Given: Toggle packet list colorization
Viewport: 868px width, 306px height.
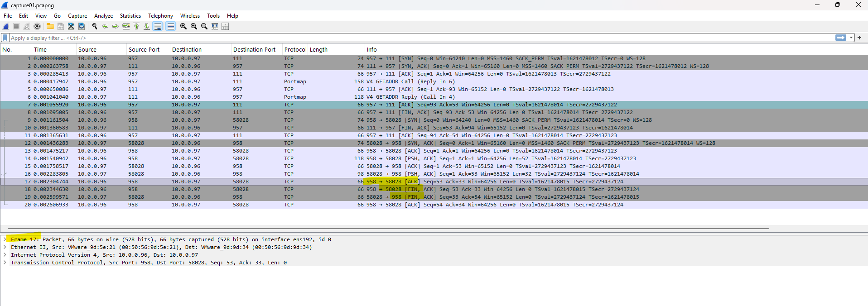Looking at the screenshot, I should [x=170, y=26].
